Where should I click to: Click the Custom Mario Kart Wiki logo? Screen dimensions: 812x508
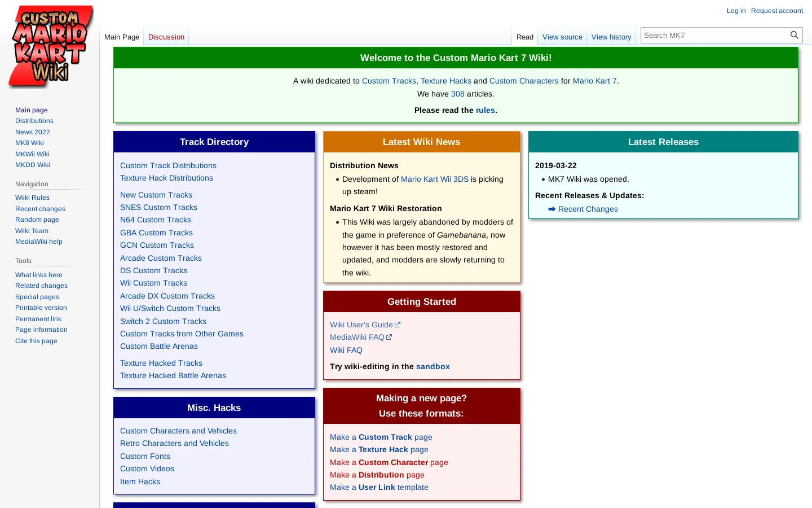tap(50, 46)
